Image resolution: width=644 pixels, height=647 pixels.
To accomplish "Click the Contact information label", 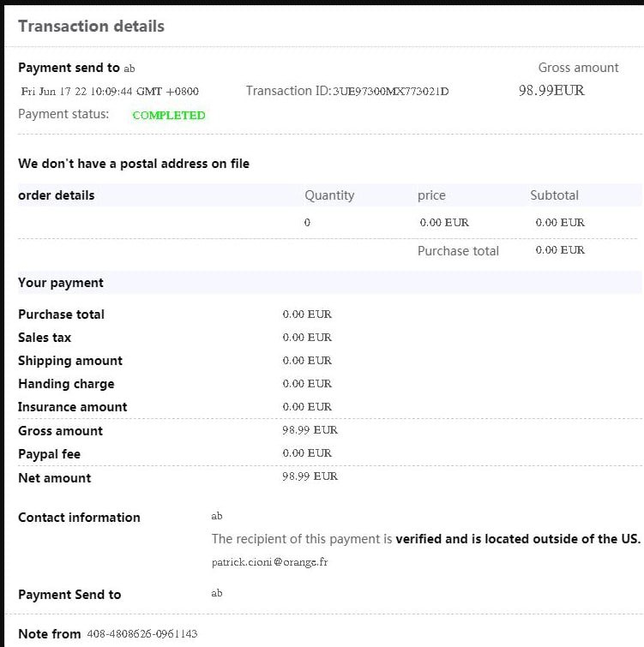I will click(79, 518).
